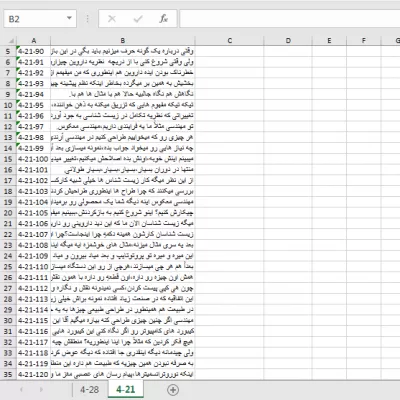Select column B header
Viewport: 400px width, 400px height.
[x=122, y=41]
